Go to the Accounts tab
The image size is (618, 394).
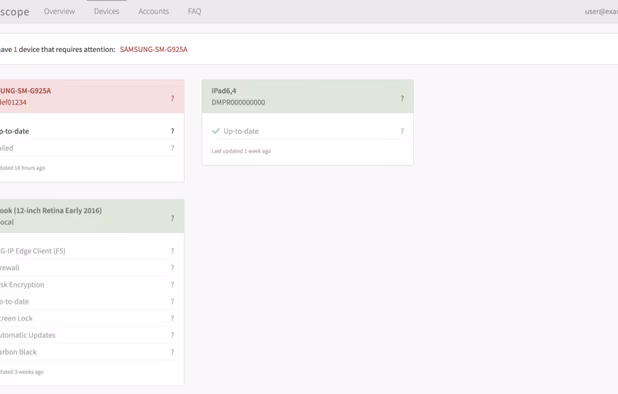pyautogui.click(x=153, y=11)
